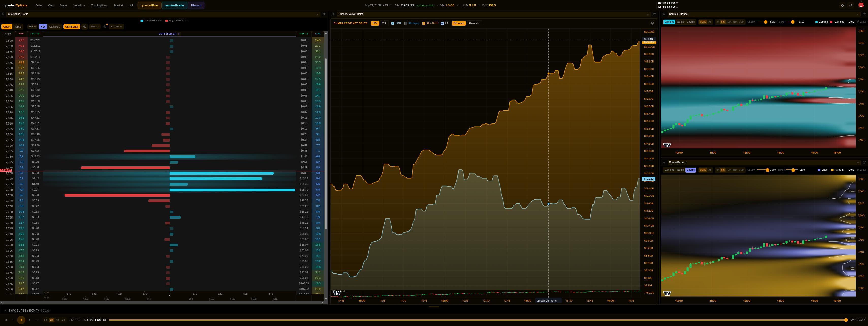Open notifications bell in top bar
The image size is (868, 326).
[851, 5]
